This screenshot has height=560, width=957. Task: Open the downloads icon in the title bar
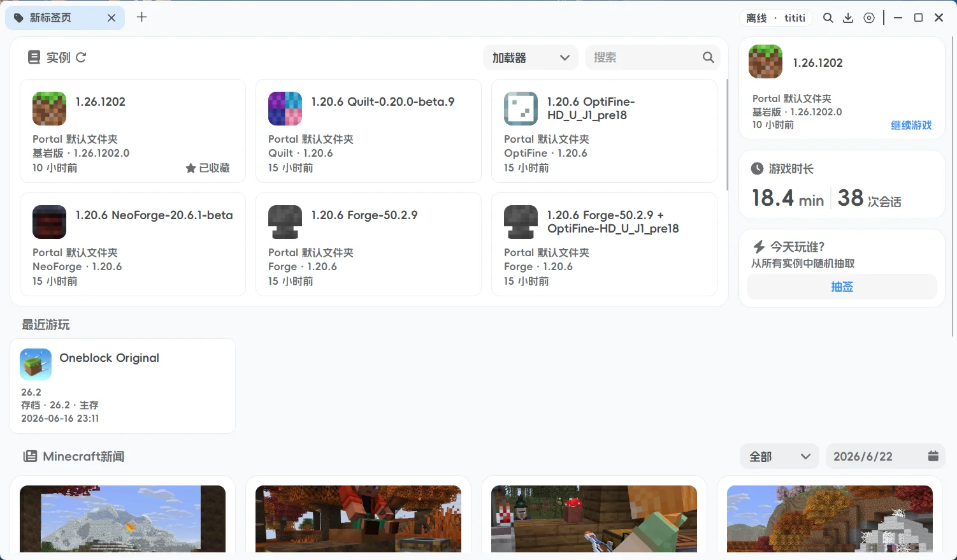848,18
